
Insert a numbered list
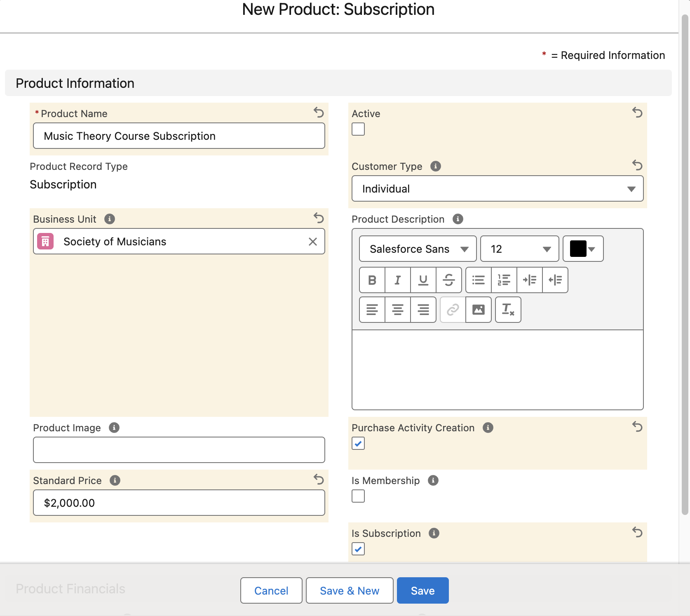[x=504, y=280]
